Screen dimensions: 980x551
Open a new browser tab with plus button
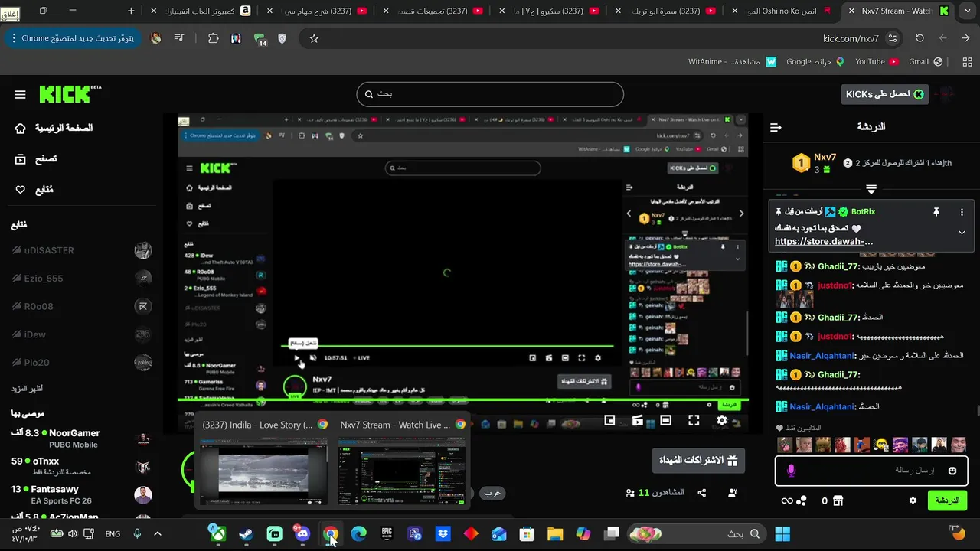(x=131, y=11)
